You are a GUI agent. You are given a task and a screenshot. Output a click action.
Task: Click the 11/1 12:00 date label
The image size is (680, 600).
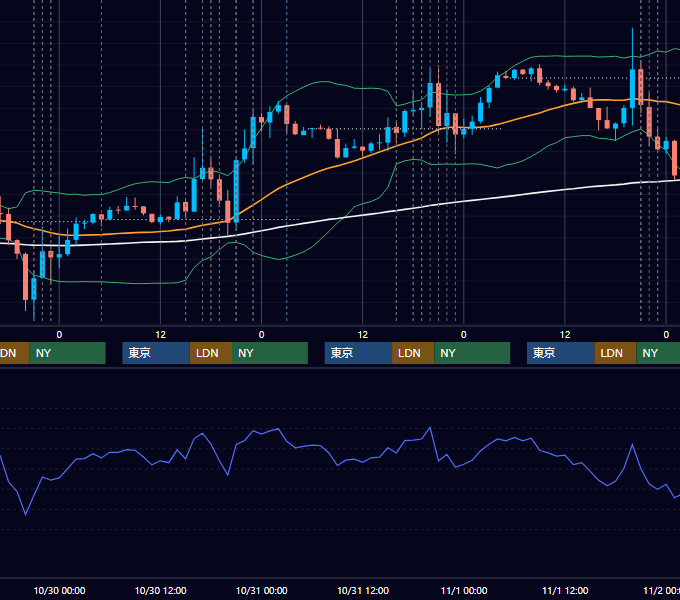coord(565,590)
